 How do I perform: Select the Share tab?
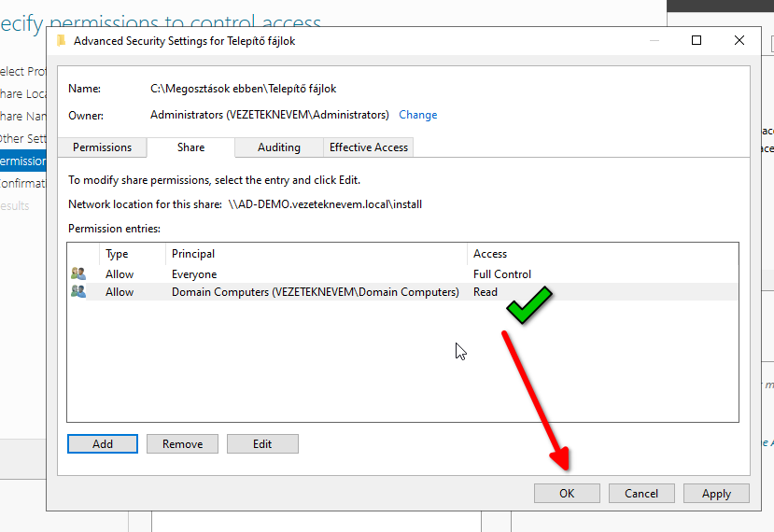(191, 147)
